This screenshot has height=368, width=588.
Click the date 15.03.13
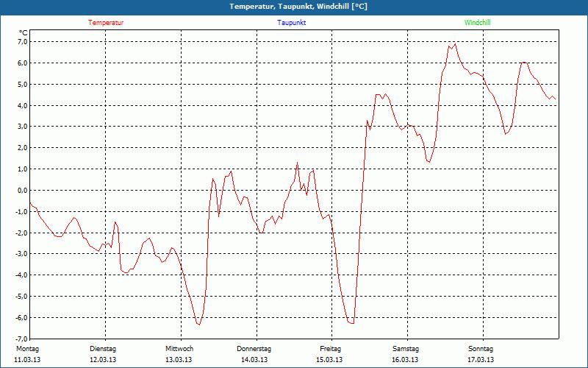pyautogui.click(x=329, y=360)
